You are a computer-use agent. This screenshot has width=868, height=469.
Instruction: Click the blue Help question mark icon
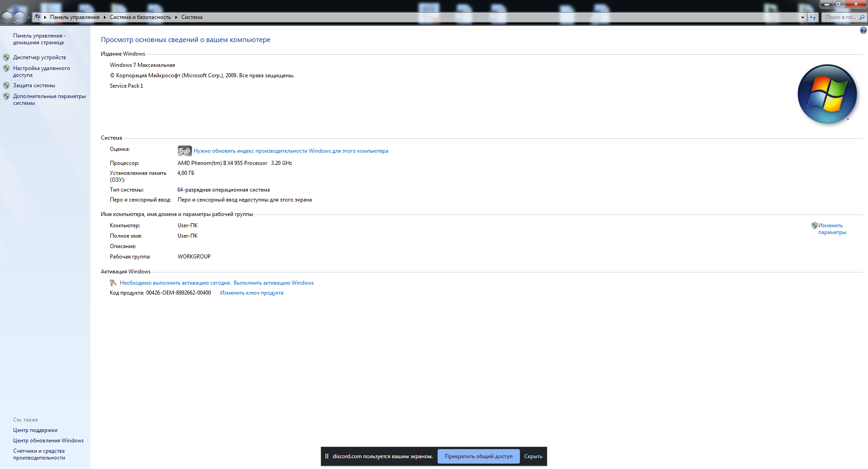coord(863,30)
